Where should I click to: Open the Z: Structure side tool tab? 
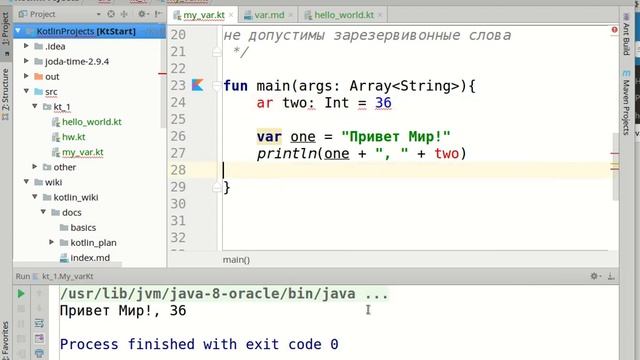coord(5,93)
